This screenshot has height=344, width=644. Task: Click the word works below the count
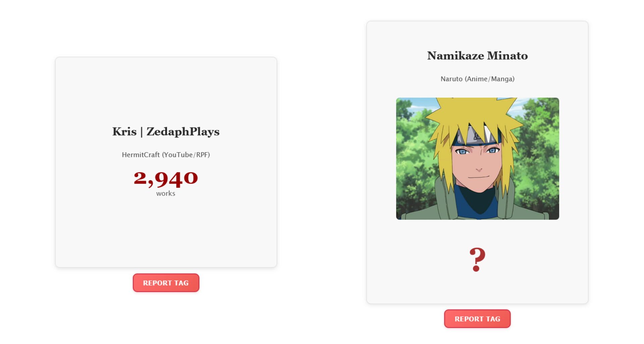(x=166, y=193)
